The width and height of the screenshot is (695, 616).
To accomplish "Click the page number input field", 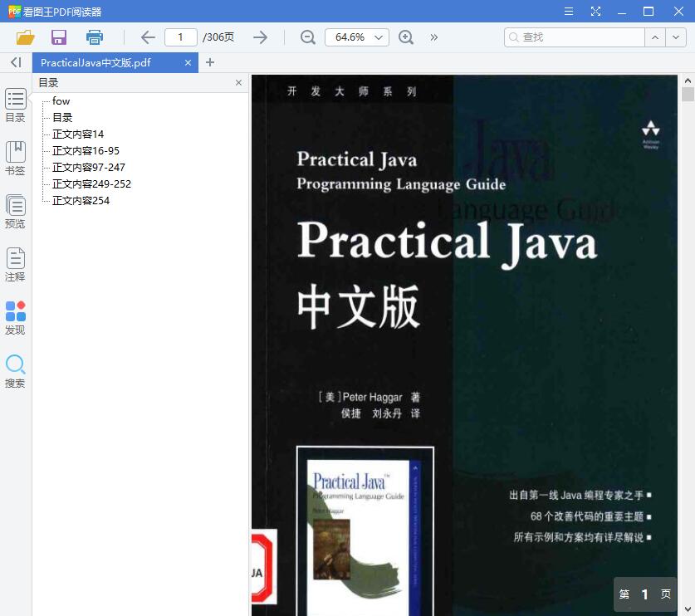I will [x=181, y=37].
